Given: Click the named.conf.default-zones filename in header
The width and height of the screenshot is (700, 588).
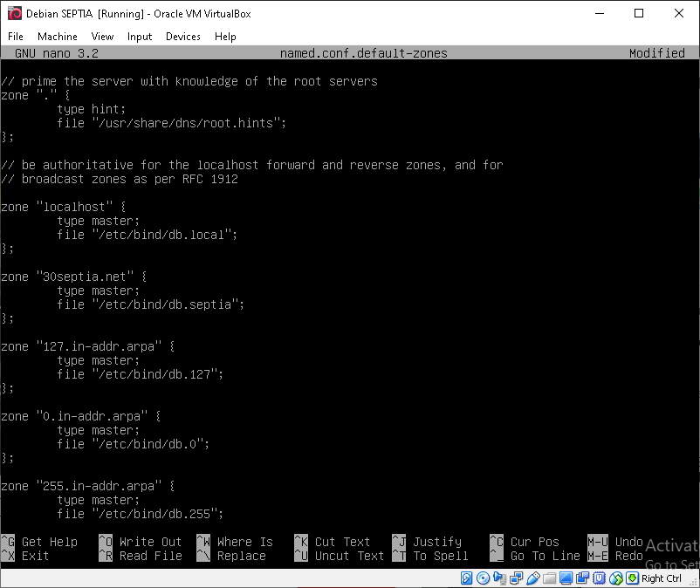Looking at the screenshot, I should [x=364, y=53].
